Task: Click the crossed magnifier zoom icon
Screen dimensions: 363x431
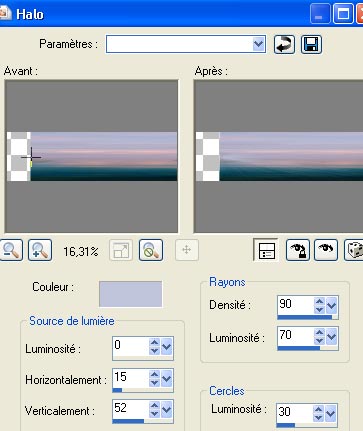Action: [x=151, y=250]
